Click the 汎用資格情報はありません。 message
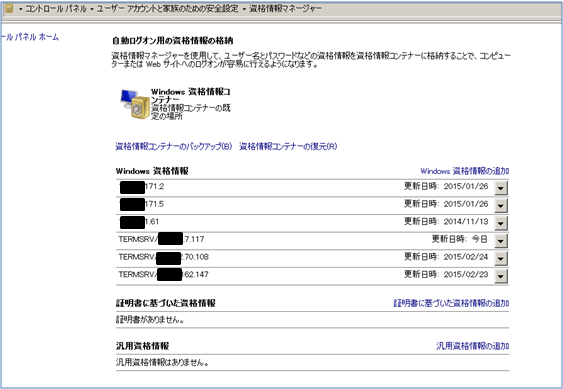563x389 pixels. pos(162,362)
